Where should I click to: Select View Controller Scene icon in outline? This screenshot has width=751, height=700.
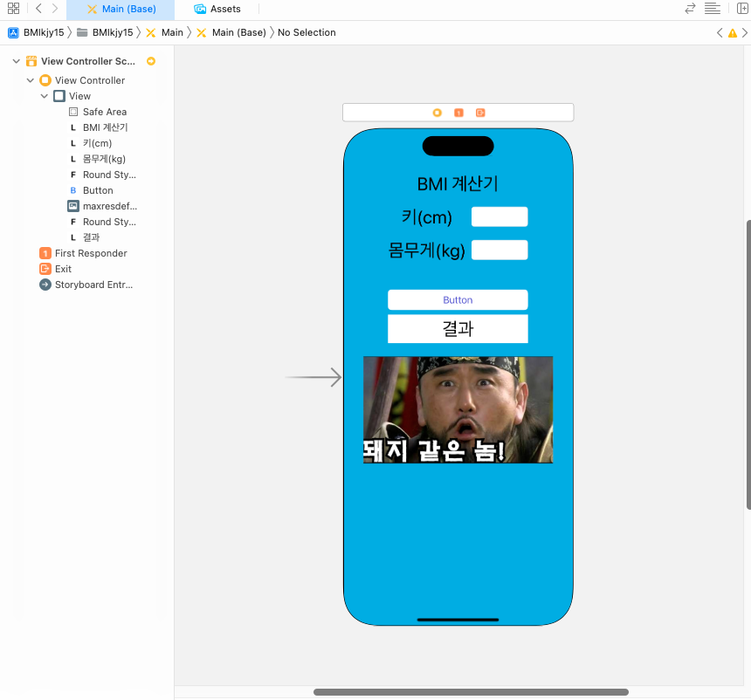(x=31, y=61)
